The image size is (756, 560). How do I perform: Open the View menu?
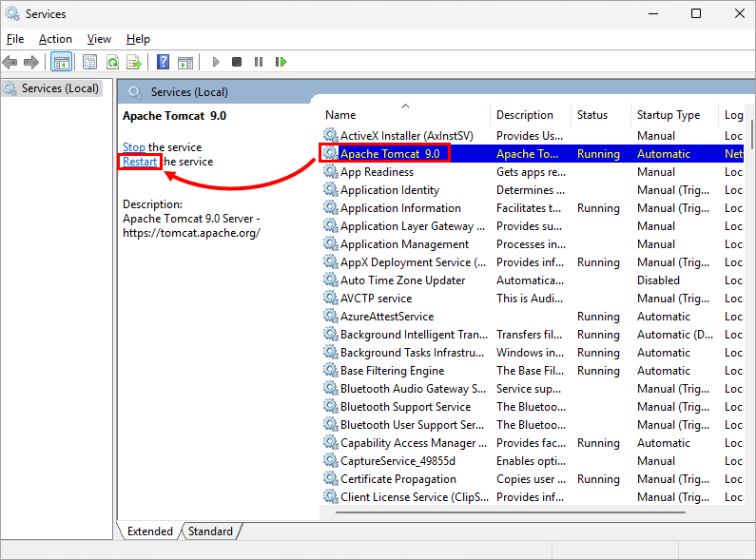tap(99, 39)
